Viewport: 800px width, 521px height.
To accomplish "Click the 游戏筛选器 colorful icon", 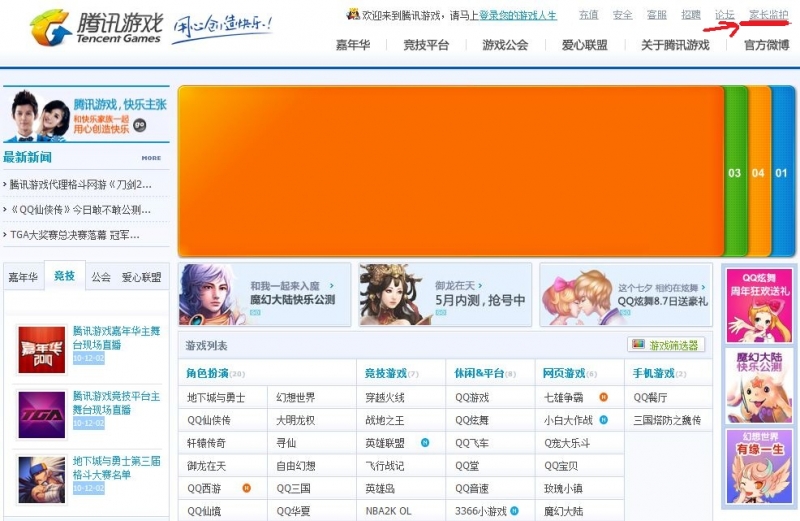I will point(638,344).
